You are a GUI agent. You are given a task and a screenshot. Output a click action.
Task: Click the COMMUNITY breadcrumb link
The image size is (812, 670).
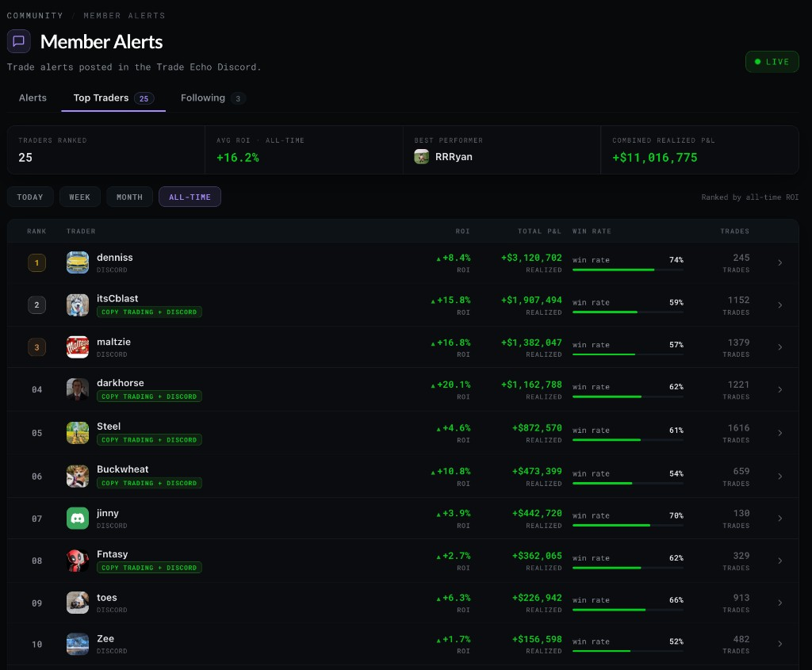tap(35, 16)
